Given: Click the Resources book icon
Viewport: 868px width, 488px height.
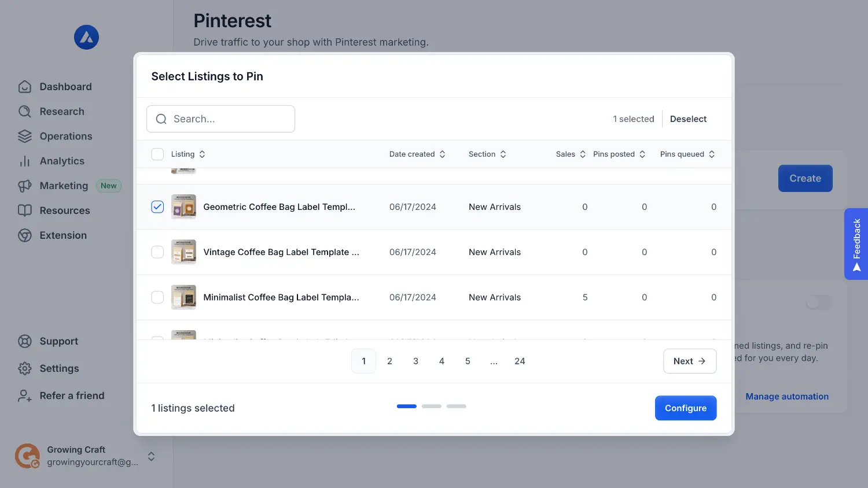Looking at the screenshot, I should pyautogui.click(x=24, y=210).
